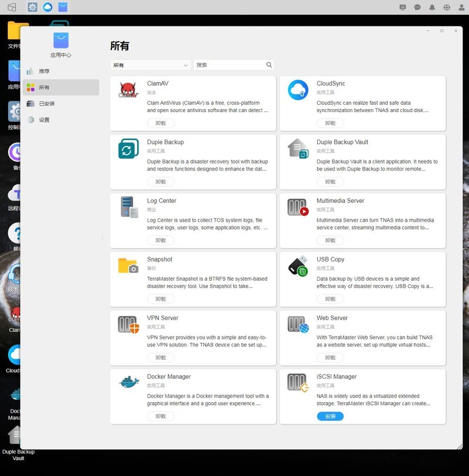This screenshot has height=476, width=469.
Task: Expand the 所有 category filter dropdown
Action: [151, 65]
